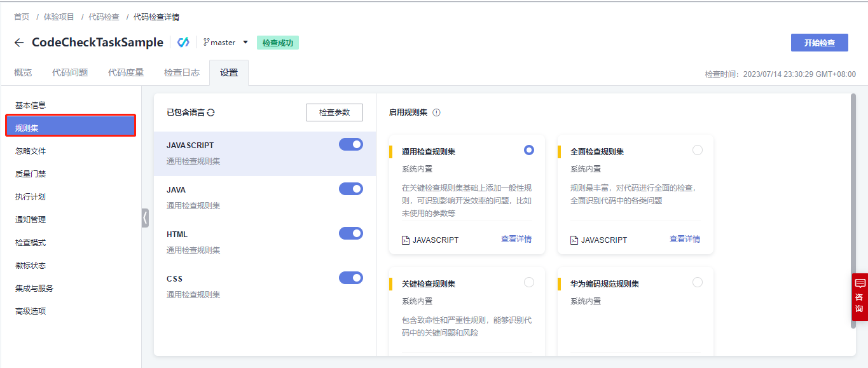Image resolution: width=868 pixels, height=368 pixels.
Task: Switch to the 代码问题 tab
Action: click(x=70, y=72)
